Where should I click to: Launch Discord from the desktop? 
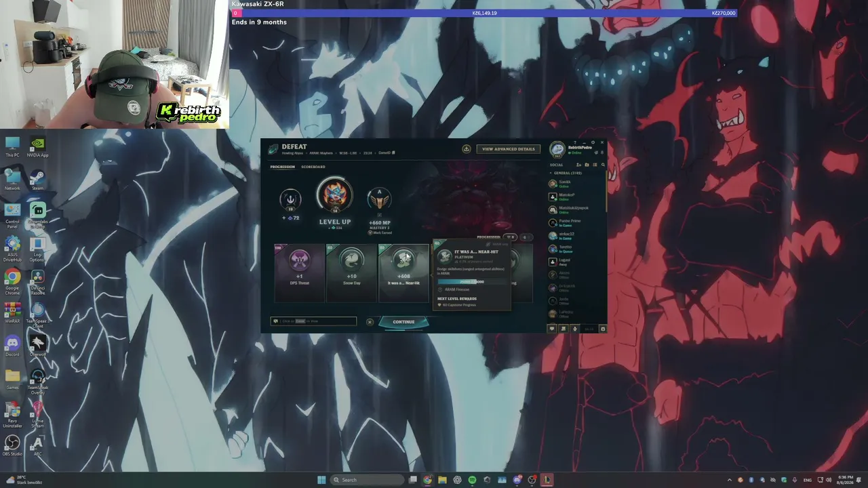[12, 346]
